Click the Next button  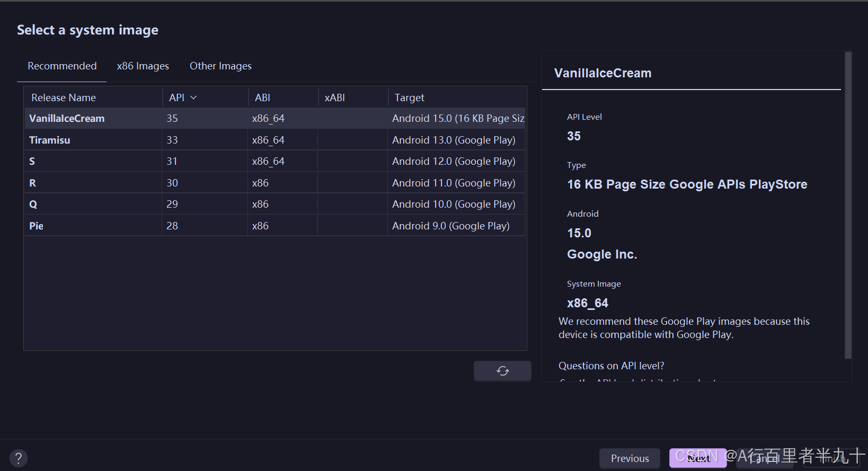click(x=698, y=458)
